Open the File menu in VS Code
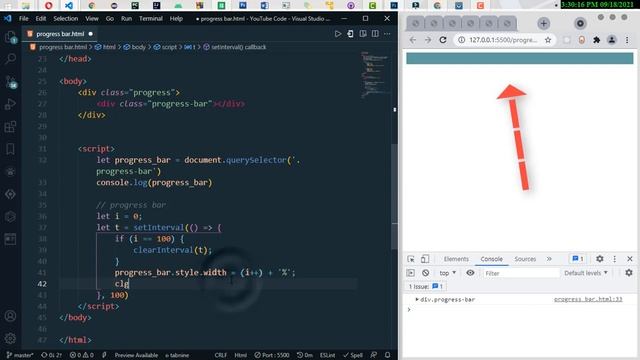This screenshot has width=640, height=360. pos(24,19)
